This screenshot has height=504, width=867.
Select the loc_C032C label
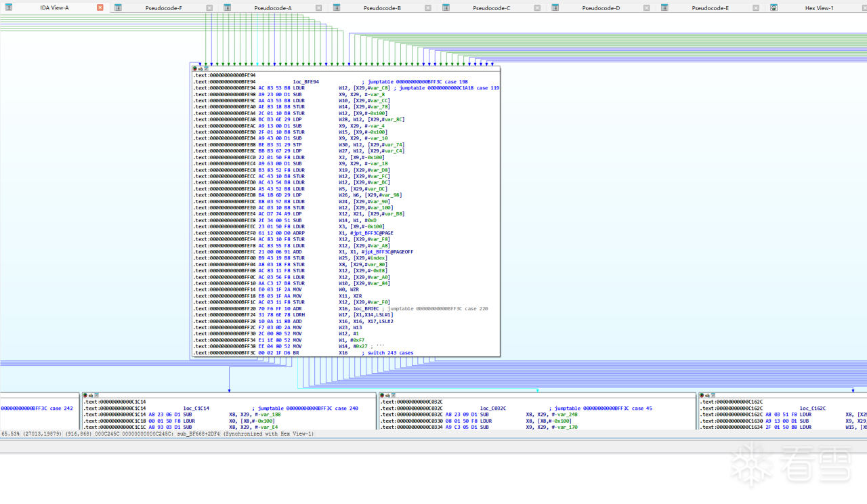pyautogui.click(x=494, y=408)
